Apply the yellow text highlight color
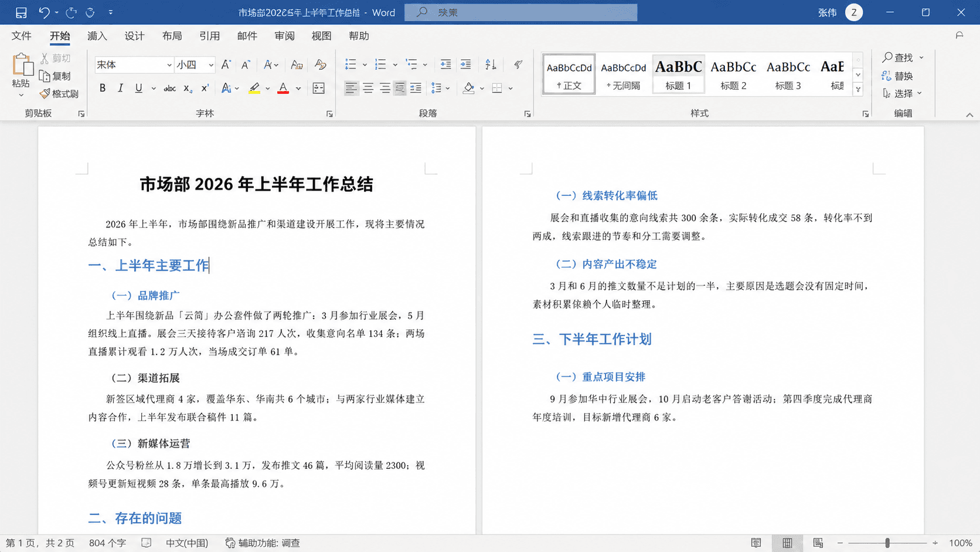980x552 pixels. coord(254,88)
